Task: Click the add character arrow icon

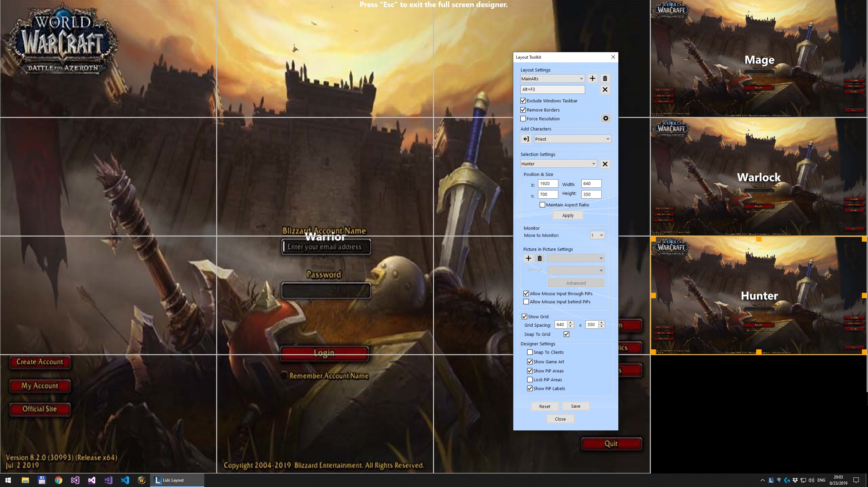Action: [526, 139]
